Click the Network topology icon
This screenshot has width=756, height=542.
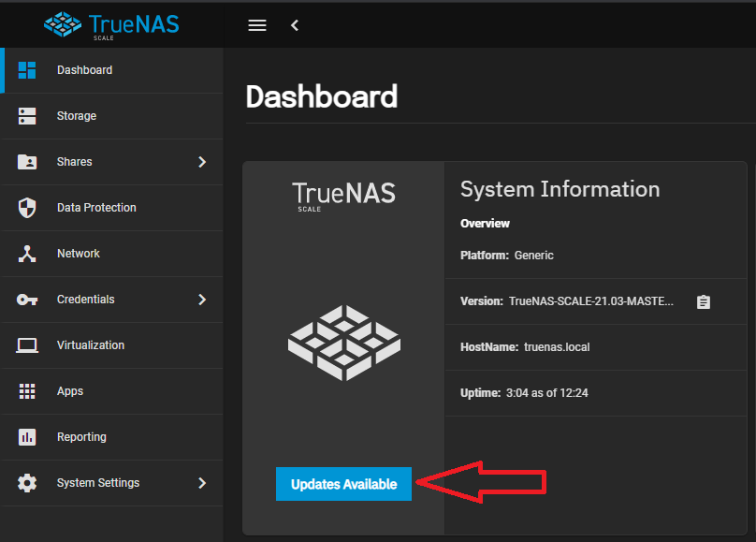(27, 254)
